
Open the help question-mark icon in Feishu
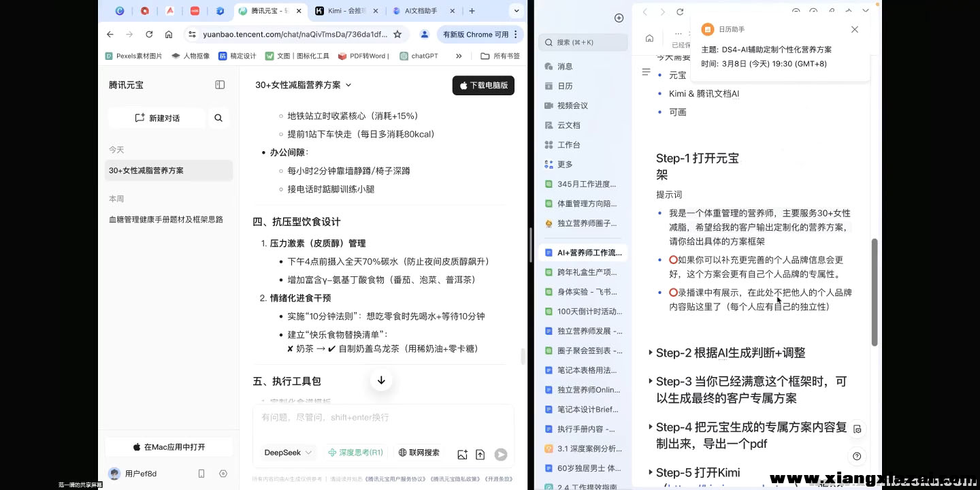pyautogui.click(x=857, y=456)
